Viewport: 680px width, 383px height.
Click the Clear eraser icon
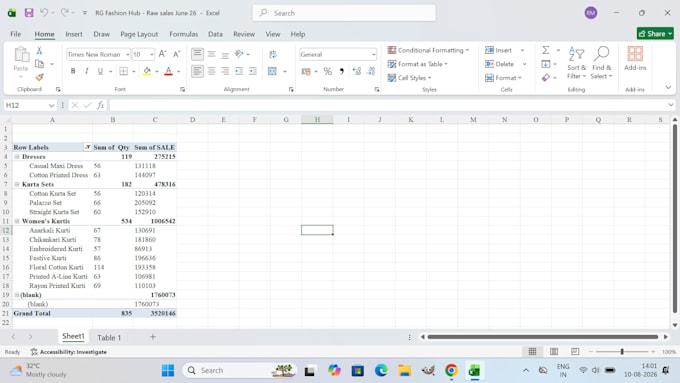click(x=546, y=78)
